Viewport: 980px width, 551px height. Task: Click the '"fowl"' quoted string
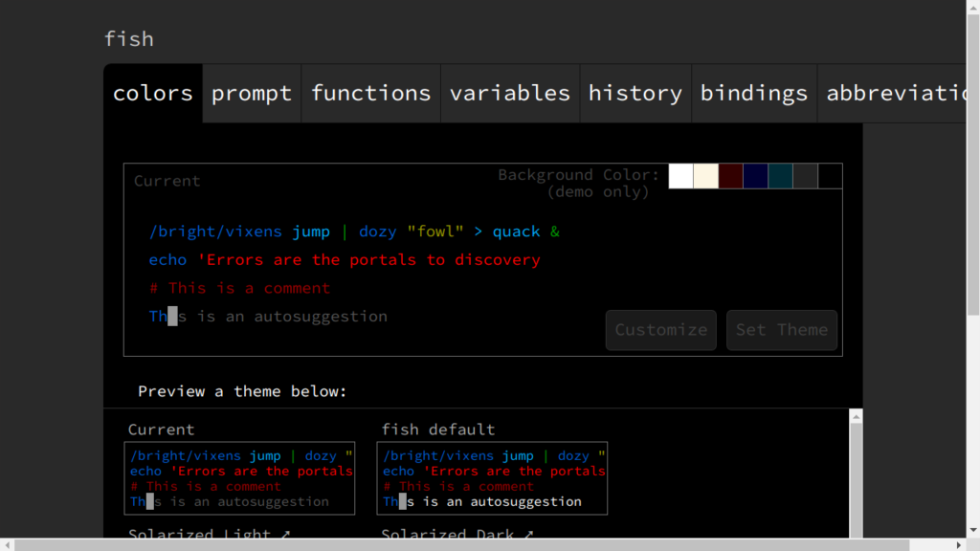coord(435,231)
